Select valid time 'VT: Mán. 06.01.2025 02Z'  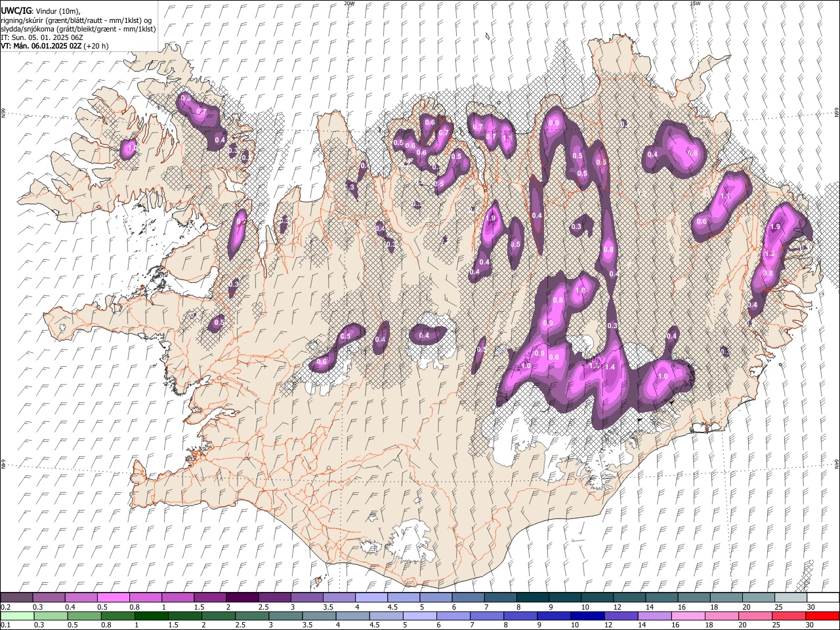(41, 46)
